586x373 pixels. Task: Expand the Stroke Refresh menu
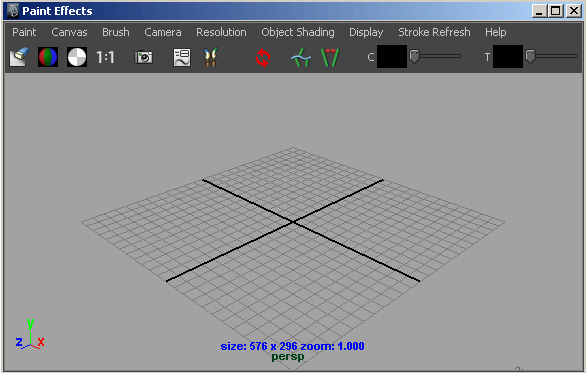[434, 32]
